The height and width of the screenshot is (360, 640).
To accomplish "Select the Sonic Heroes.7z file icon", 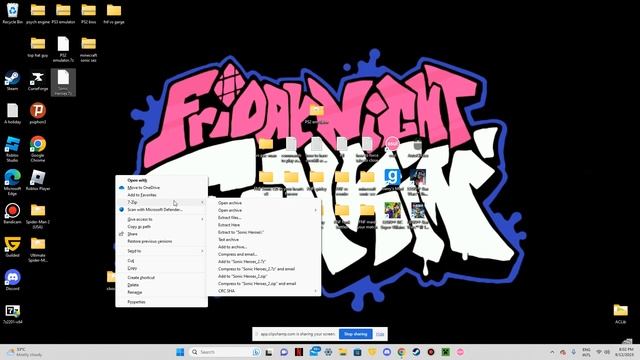I will (x=63, y=82).
